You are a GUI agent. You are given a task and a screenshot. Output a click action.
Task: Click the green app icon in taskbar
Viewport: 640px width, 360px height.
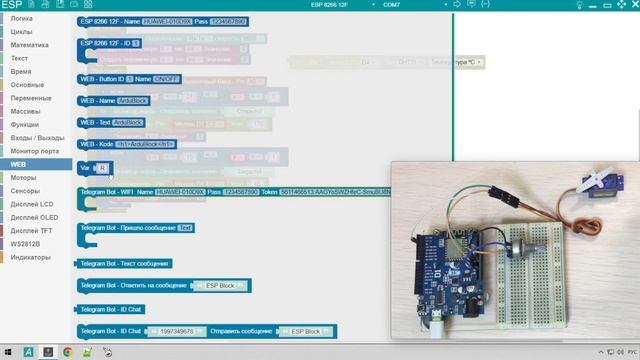(x=87, y=352)
